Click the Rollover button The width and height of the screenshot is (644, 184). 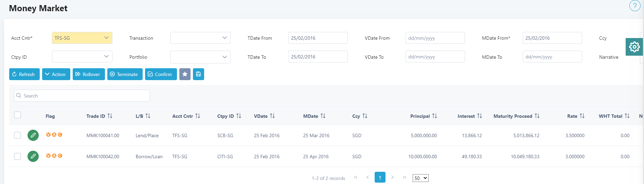[x=88, y=74]
